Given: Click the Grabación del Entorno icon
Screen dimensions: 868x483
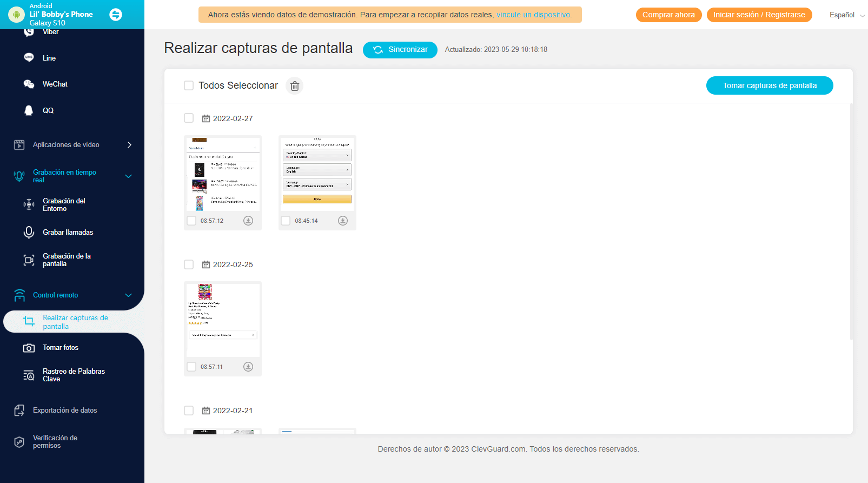Looking at the screenshot, I should [x=29, y=204].
